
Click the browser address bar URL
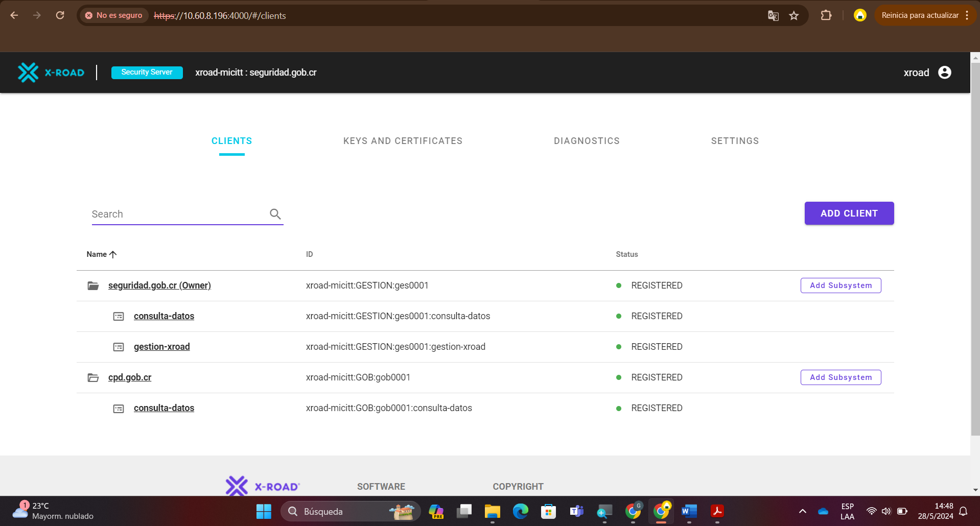point(220,16)
